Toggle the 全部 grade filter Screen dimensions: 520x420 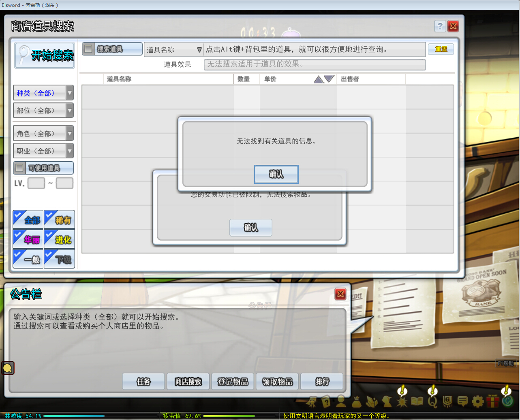[x=28, y=220]
